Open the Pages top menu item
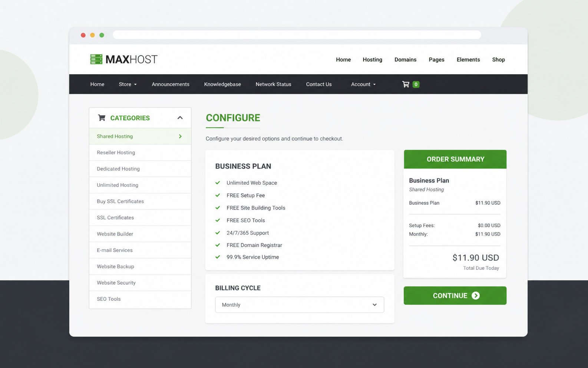This screenshot has height=368, width=588. pyautogui.click(x=436, y=59)
